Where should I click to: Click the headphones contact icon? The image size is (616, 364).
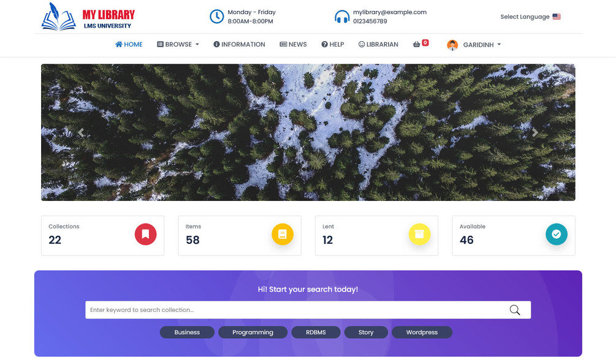342,17
